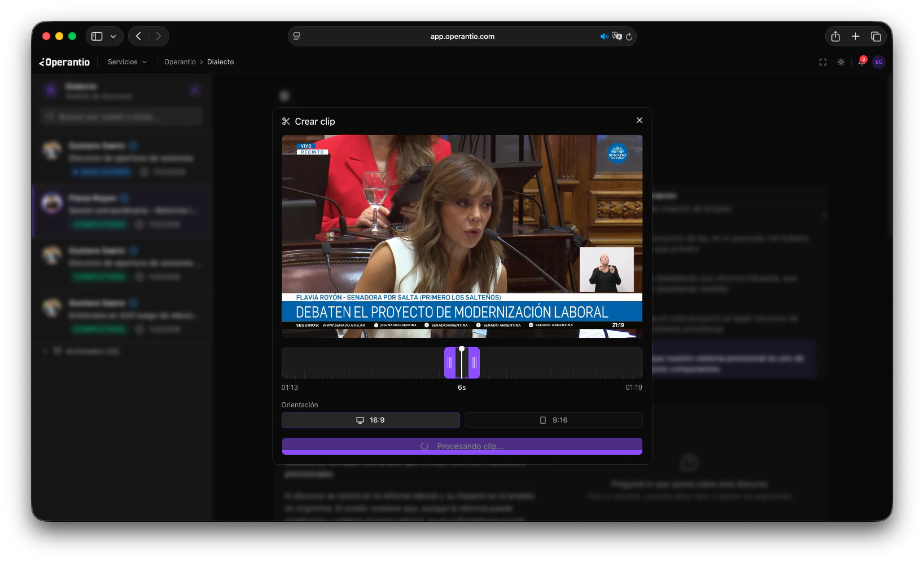Toggle the light/dark theme icon
This screenshot has width=924, height=563.
(841, 62)
